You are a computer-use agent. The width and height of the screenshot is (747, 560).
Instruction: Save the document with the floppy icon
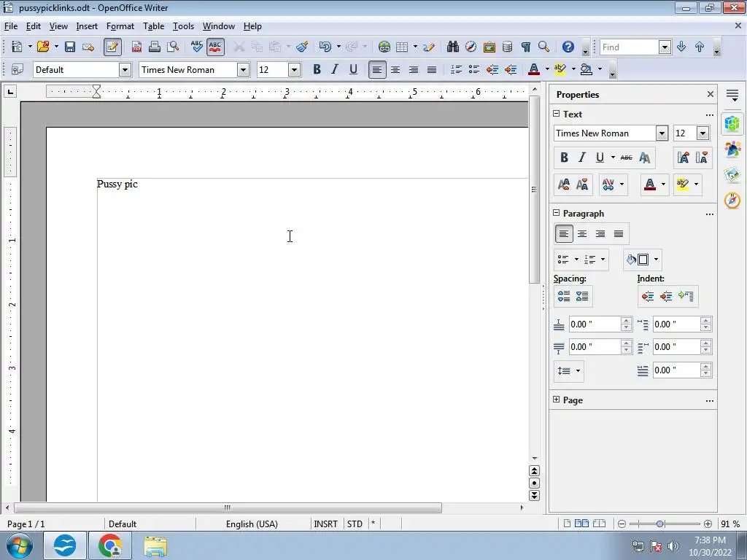[x=70, y=47]
